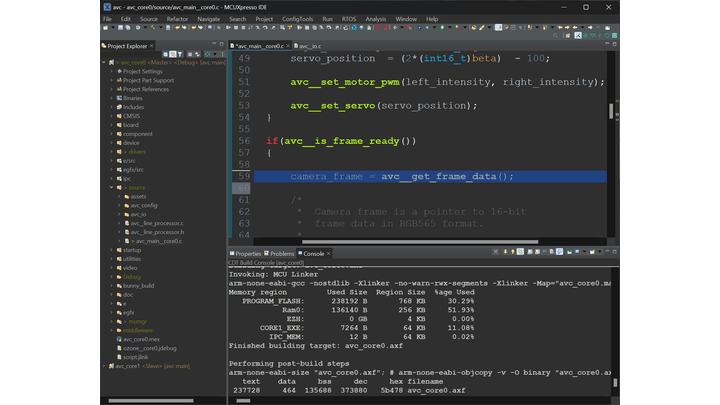Open the ConfigTools menu
Viewport: 720px width, 405px height.
click(298, 19)
